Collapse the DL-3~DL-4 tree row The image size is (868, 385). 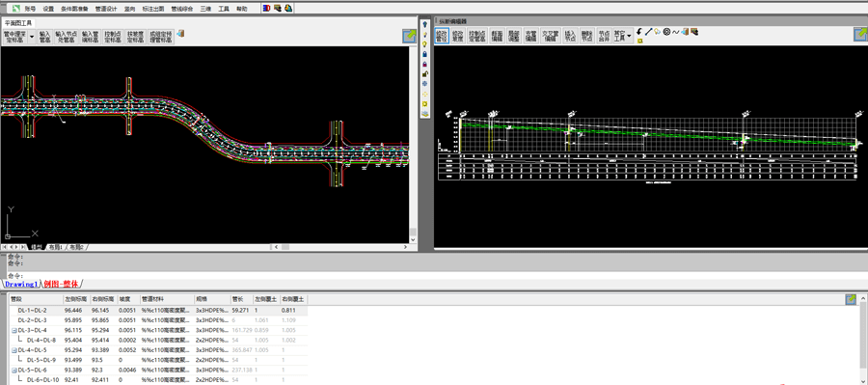pos(14,330)
